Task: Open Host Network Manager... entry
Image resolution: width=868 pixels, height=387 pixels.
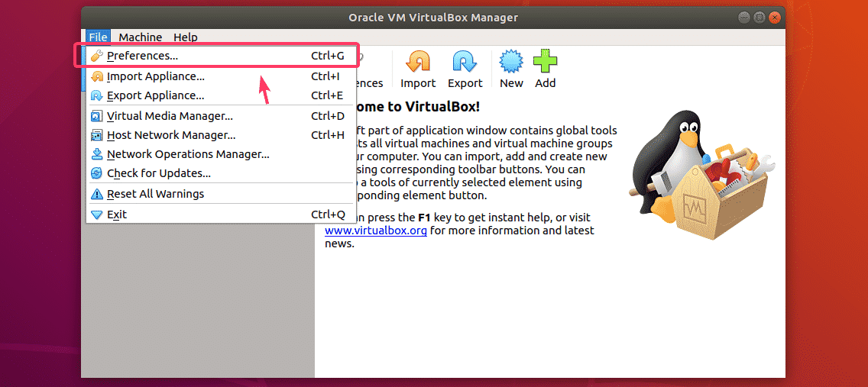Action: click(x=220, y=135)
